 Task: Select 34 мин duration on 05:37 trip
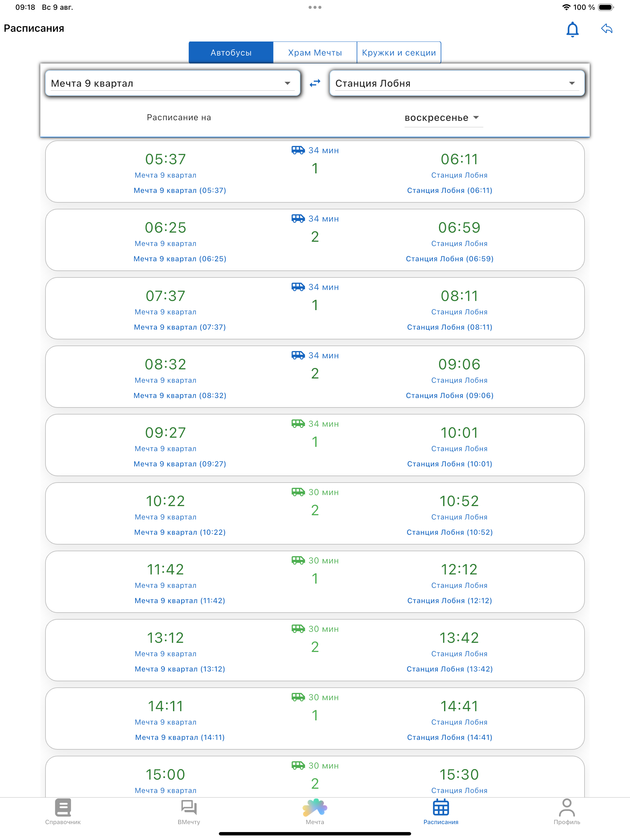tap(324, 150)
